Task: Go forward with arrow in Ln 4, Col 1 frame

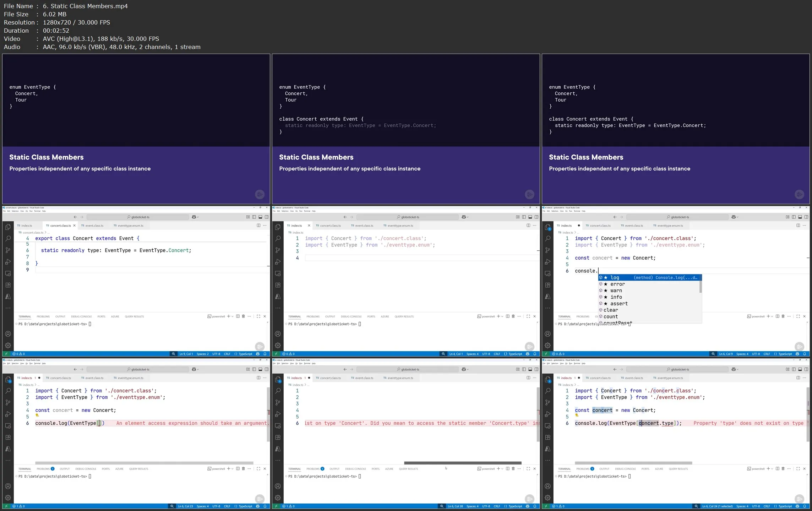Action: click(351, 217)
